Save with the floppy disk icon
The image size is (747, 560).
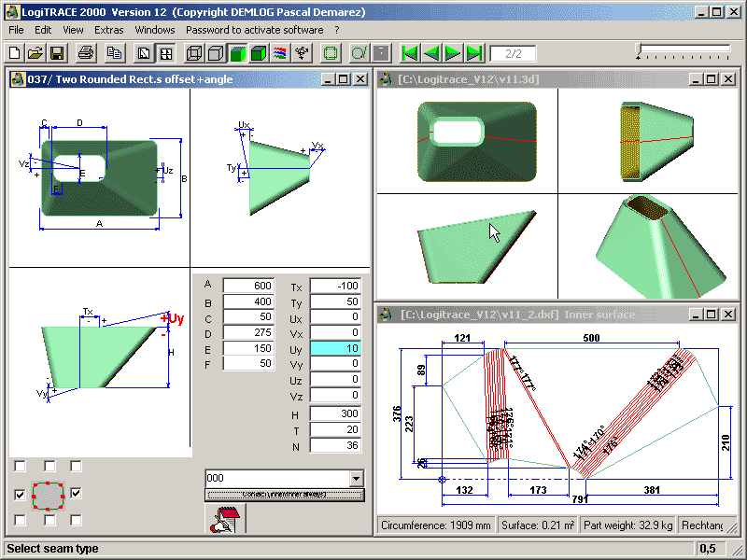point(57,53)
